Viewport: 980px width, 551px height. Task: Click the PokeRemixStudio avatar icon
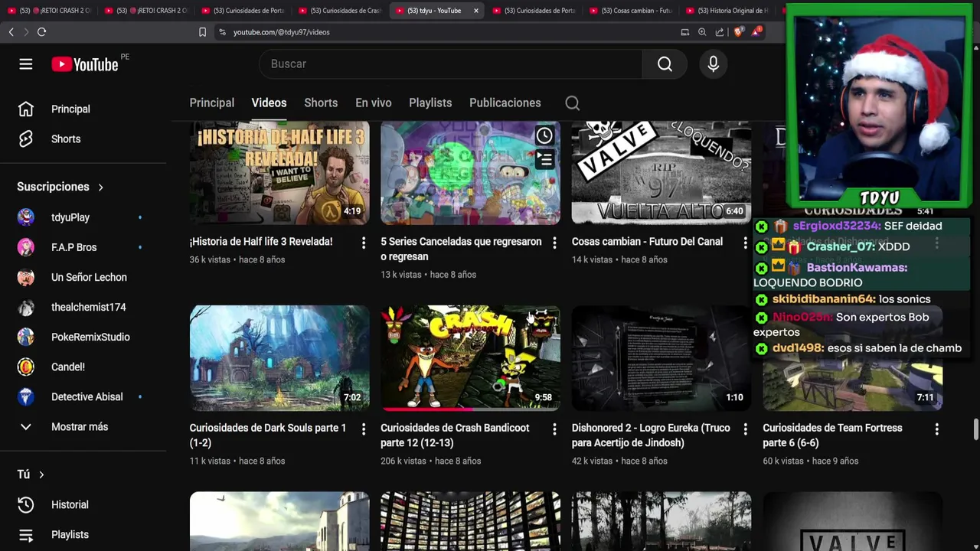click(x=26, y=337)
